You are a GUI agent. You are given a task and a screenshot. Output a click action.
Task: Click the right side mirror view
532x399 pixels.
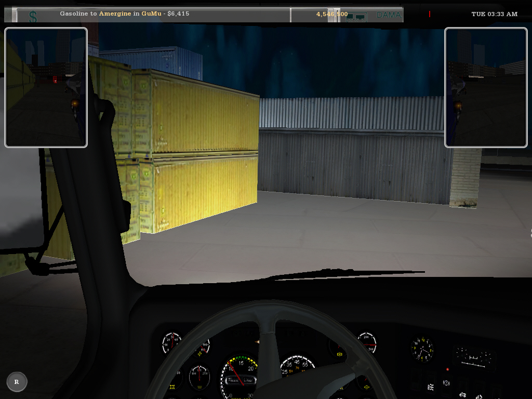(486, 88)
